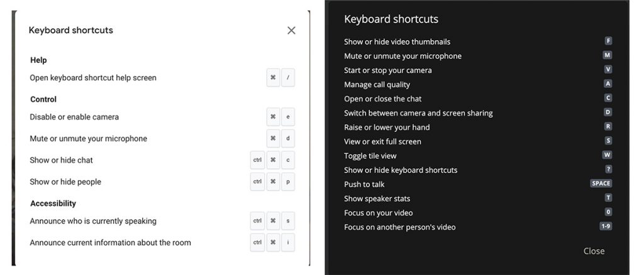Click the 's' key icon for speaking announcement
Image resolution: width=644 pixels, height=275 pixels.
[288, 221]
